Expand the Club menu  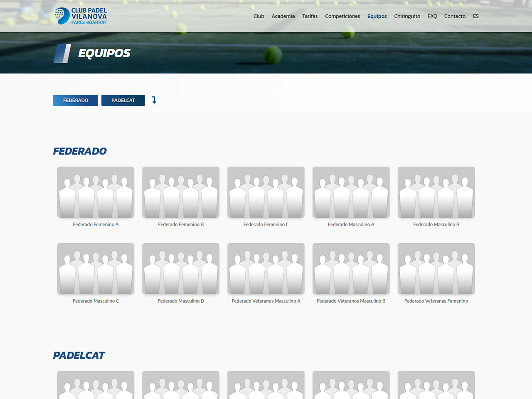(x=259, y=16)
